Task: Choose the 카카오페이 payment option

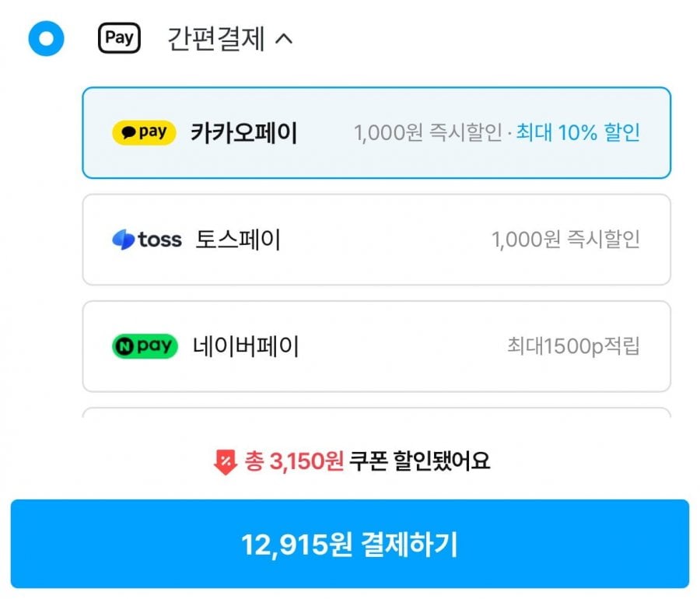Action: pos(244,133)
